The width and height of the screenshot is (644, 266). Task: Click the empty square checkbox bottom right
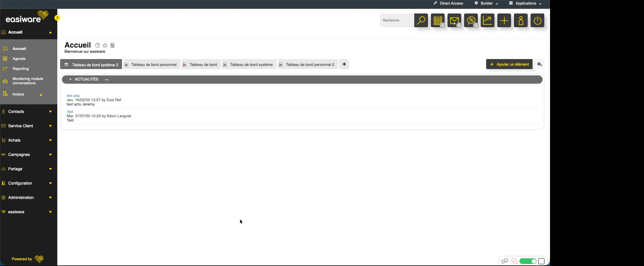tap(541, 261)
